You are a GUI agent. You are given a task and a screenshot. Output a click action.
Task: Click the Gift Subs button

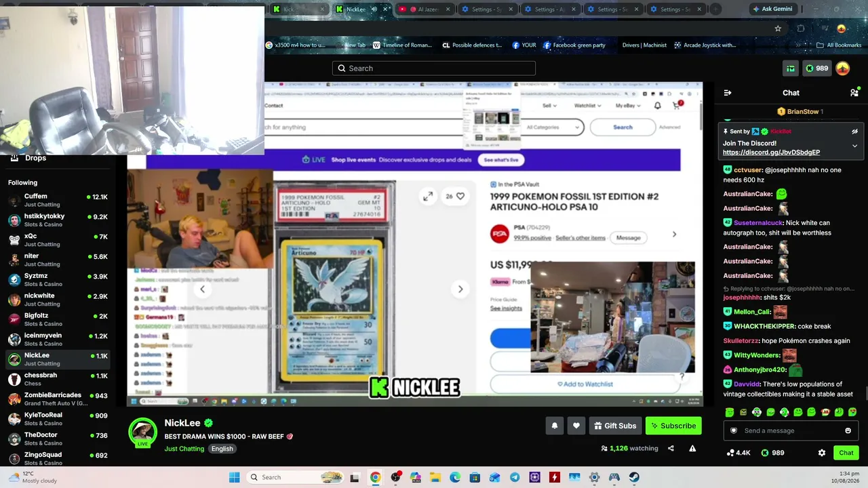(x=615, y=426)
